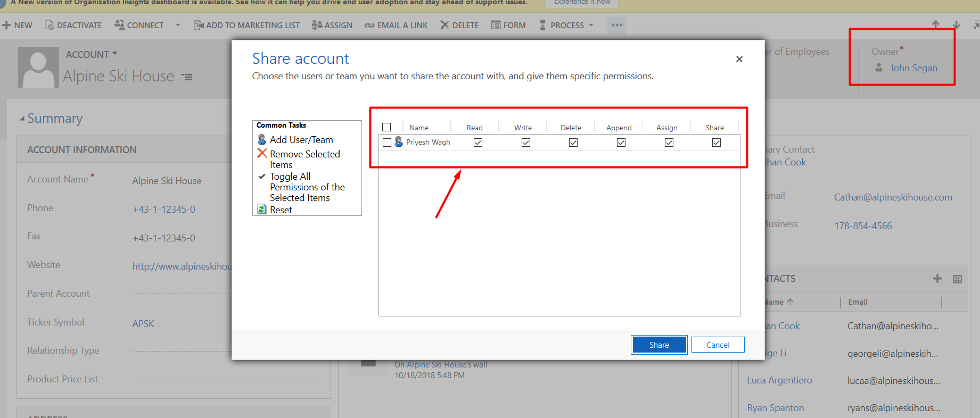
Task: Click the blue Share button
Action: [x=659, y=345]
